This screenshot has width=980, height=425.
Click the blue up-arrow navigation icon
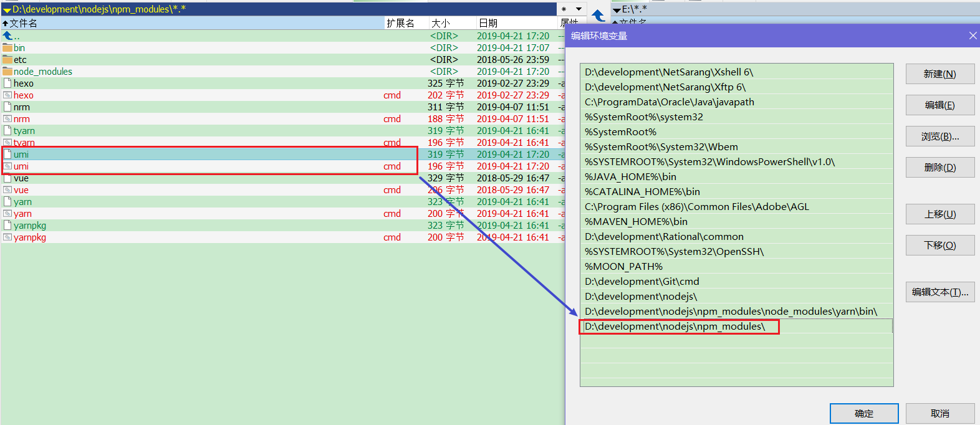[x=598, y=16]
